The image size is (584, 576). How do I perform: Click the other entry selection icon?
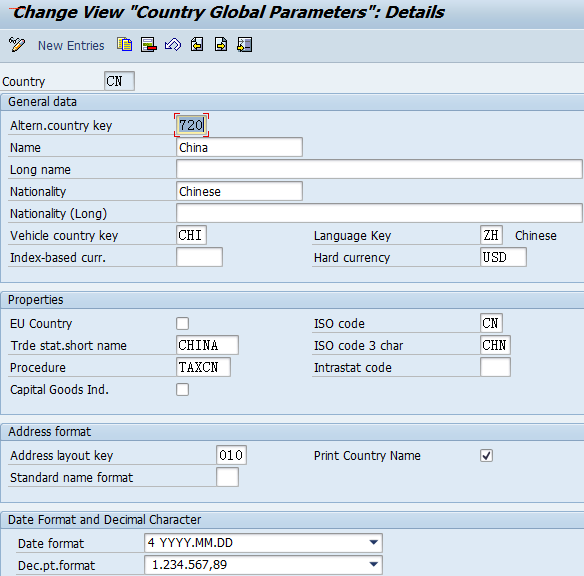click(245, 45)
